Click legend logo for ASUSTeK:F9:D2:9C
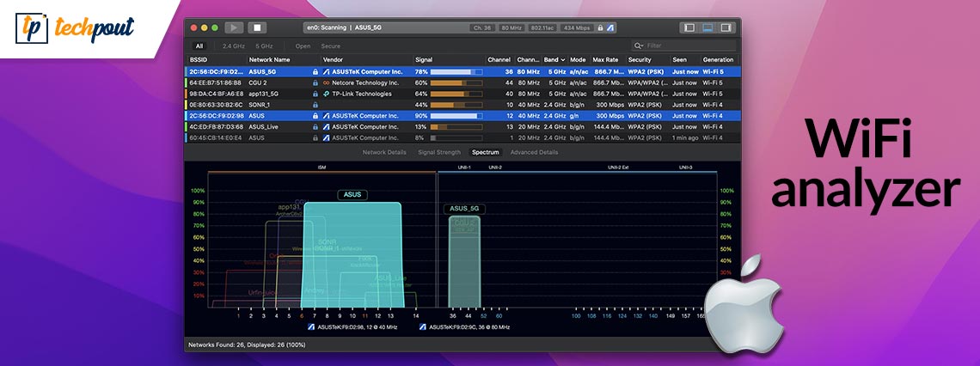 pos(424,327)
